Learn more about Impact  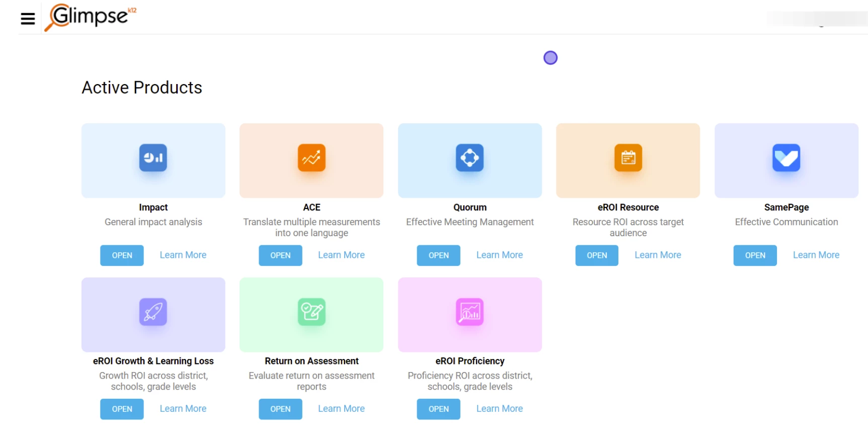(183, 255)
